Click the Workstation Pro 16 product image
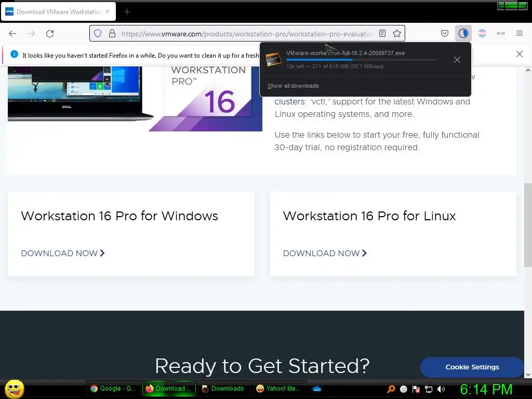This screenshot has width=532, height=399. [135, 98]
